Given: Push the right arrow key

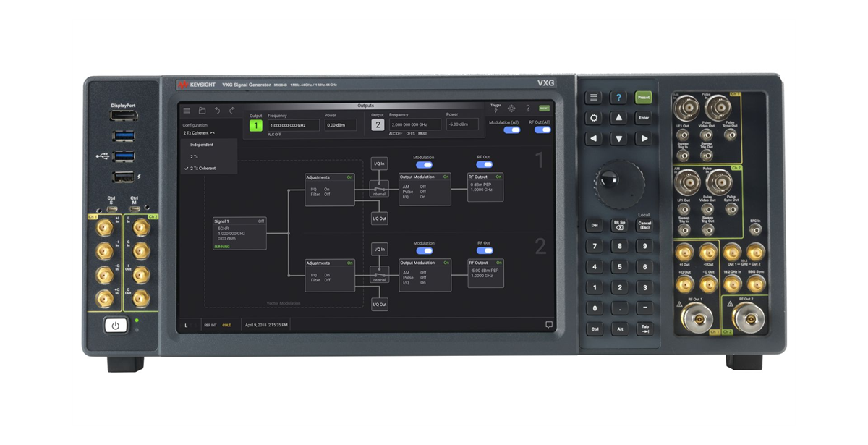Looking at the screenshot, I should [643, 138].
